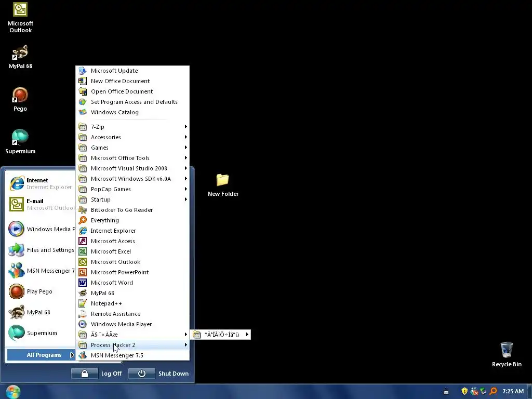Click the 7:25 AM taskbar clock
Screen dimensions: 532x399
tap(513, 391)
